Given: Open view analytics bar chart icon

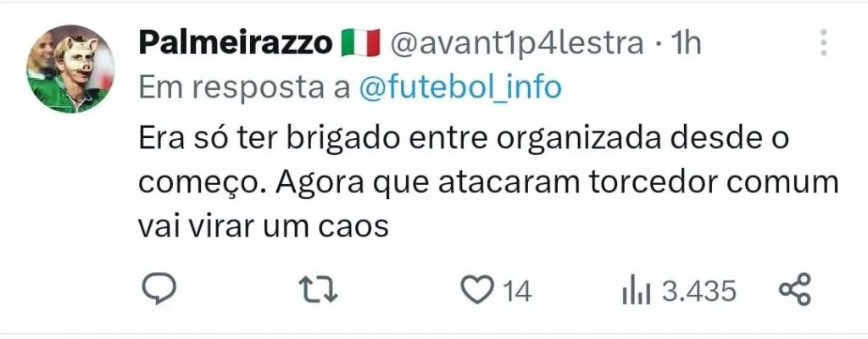Looking at the screenshot, I should [637, 290].
